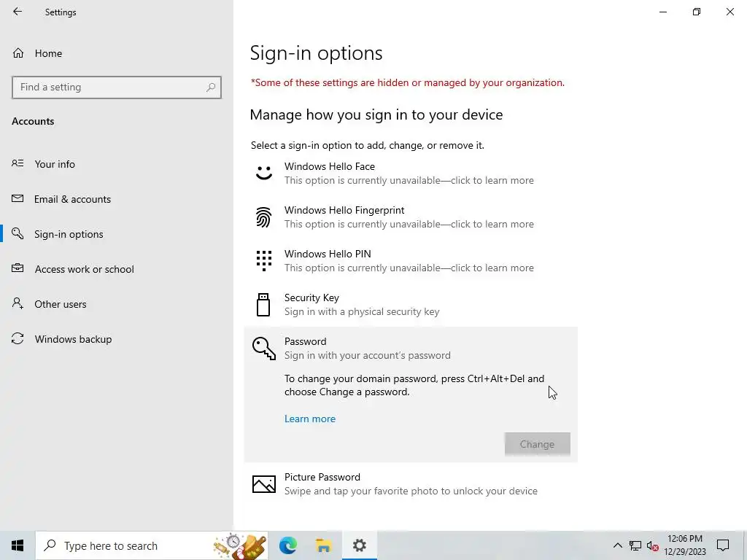The width and height of the screenshot is (747, 560).
Task: Click the show desktop sliver at taskbar end
Action: pos(745,545)
